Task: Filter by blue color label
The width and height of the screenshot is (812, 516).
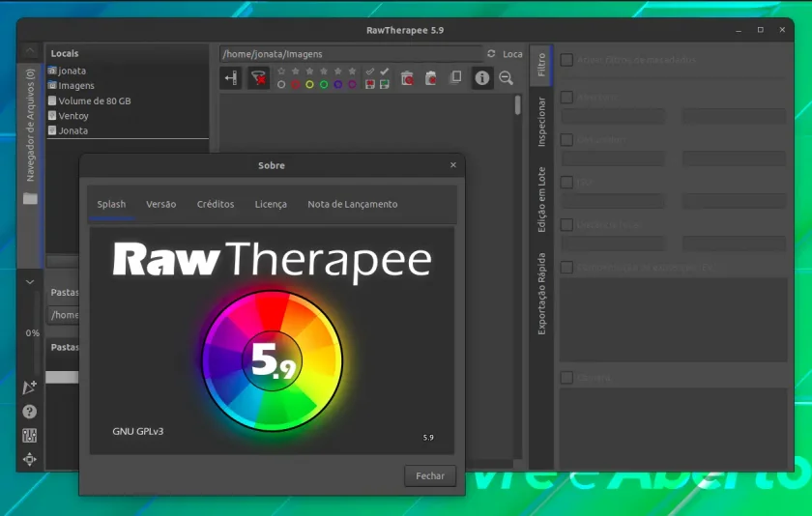Action: pos(338,84)
